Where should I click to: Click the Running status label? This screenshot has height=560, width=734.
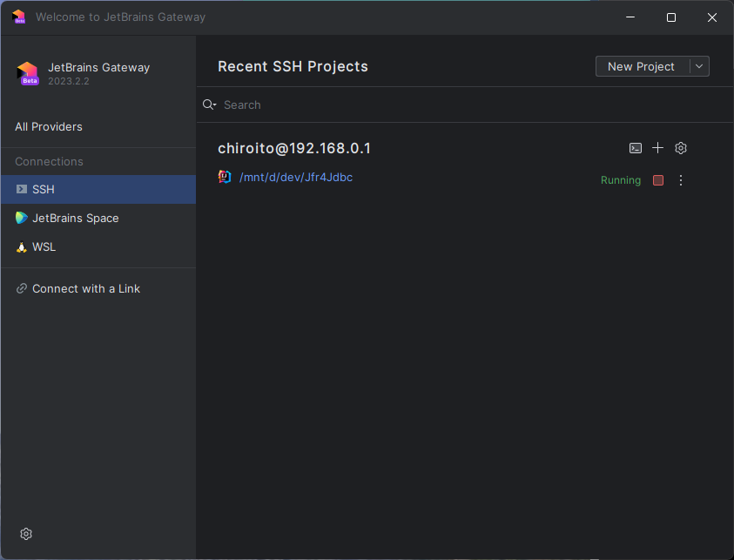[x=621, y=180]
